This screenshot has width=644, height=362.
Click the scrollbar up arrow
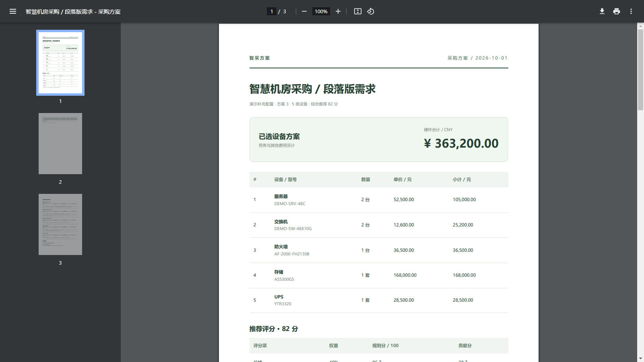click(x=640, y=26)
